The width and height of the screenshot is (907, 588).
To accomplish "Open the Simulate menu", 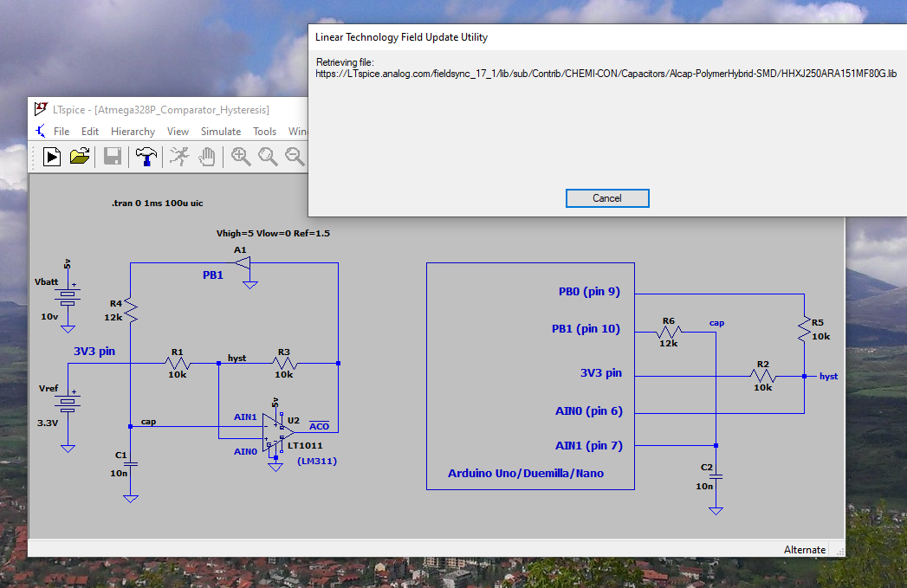I will click(x=220, y=132).
